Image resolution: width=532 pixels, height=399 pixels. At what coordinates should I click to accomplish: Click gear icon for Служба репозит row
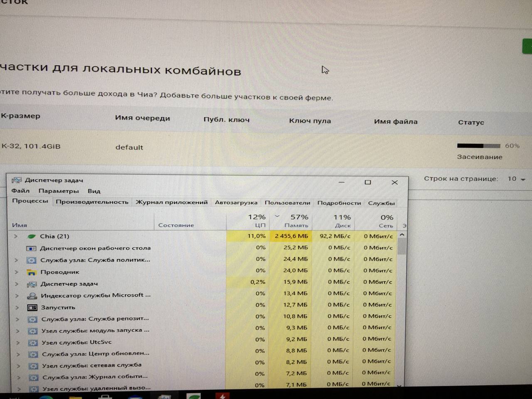(x=32, y=320)
